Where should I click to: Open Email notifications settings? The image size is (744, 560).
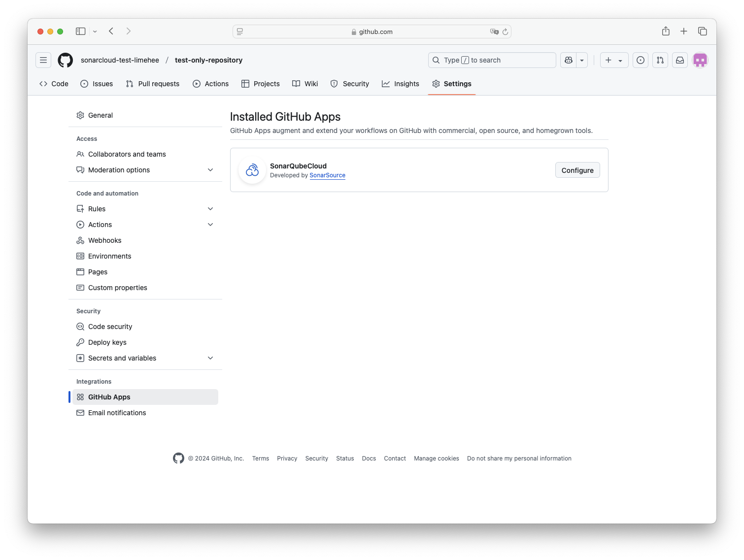point(145,413)
